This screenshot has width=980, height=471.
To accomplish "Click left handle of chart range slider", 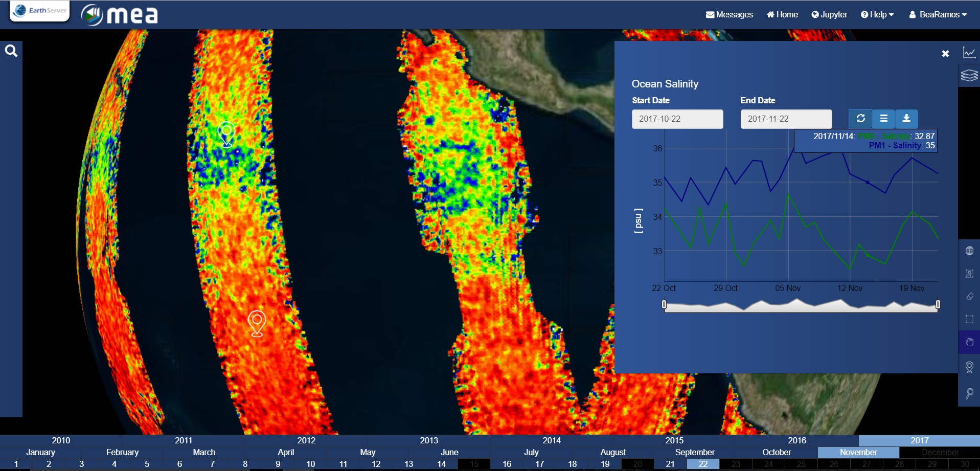I will point(664,304).
